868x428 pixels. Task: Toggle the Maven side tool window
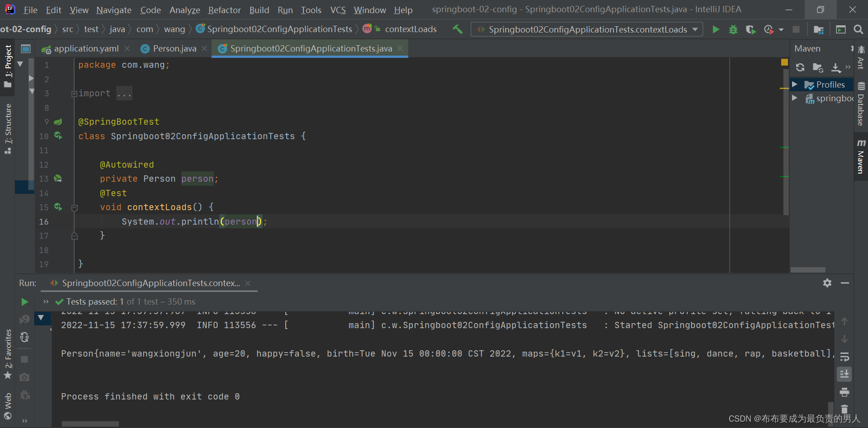tap(861, 156)
